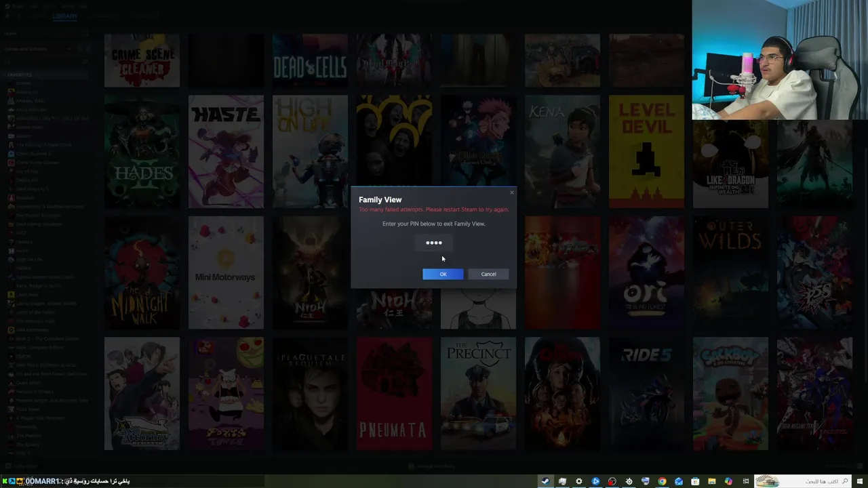This screenshot has height=488, width=868.
Task: Select the Dead Cells game cover
Action: click(x=310, y=60)
